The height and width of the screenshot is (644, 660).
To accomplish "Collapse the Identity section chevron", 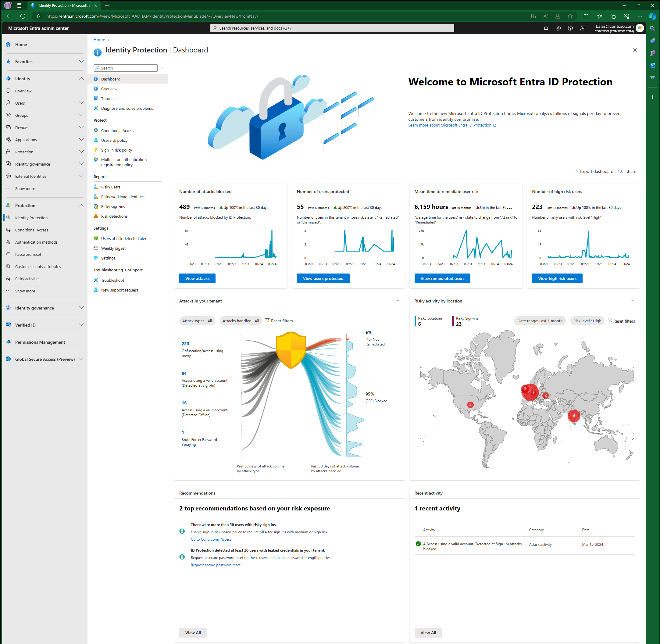I will click(x=81, y=78).
